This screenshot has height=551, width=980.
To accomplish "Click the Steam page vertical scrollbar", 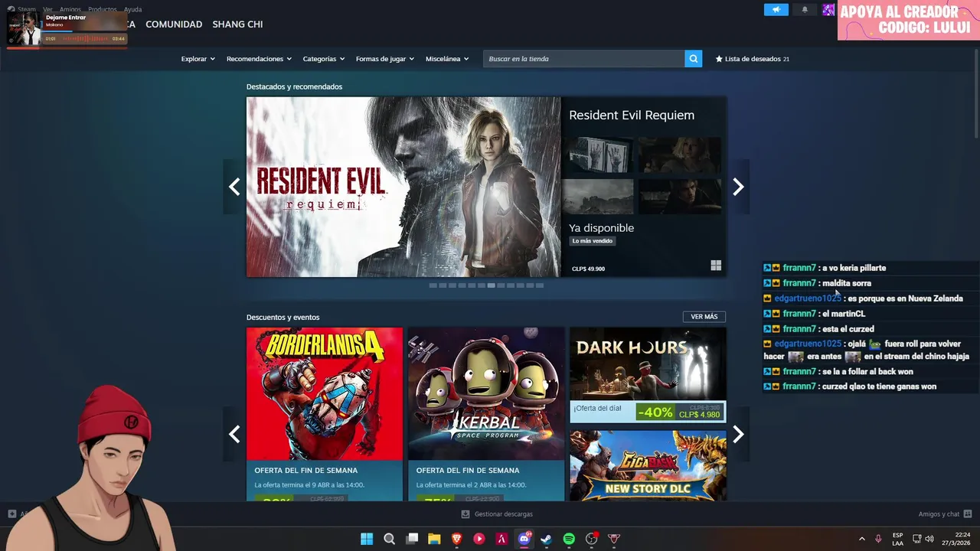I will click(975, 92).
